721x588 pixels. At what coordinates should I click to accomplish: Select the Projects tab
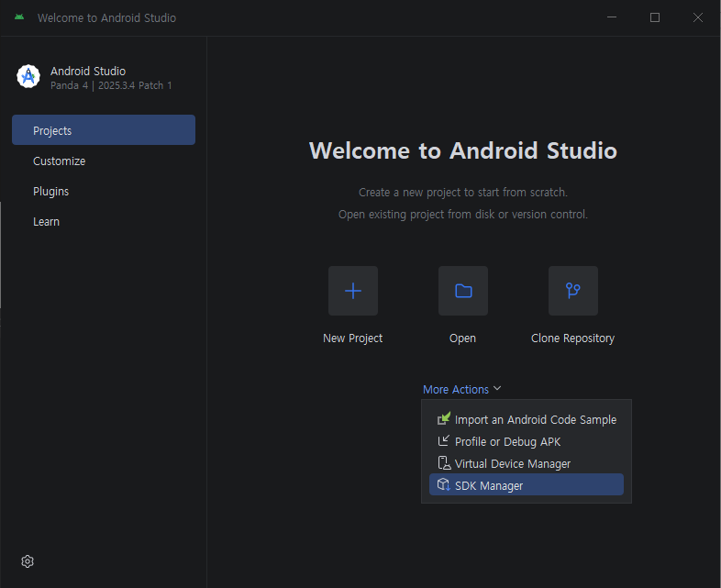[x=104, y=130]
